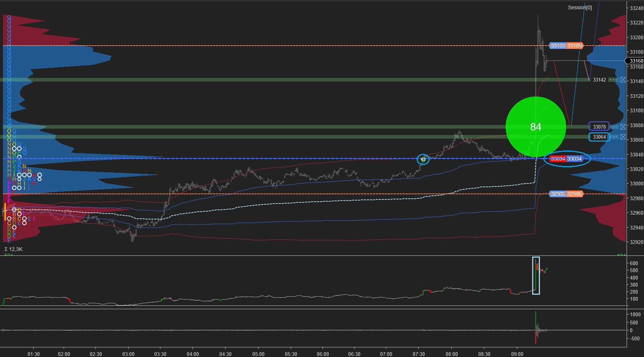Click the 03:00 time axis label
644x357 pixels.
[x=129, y=354]
